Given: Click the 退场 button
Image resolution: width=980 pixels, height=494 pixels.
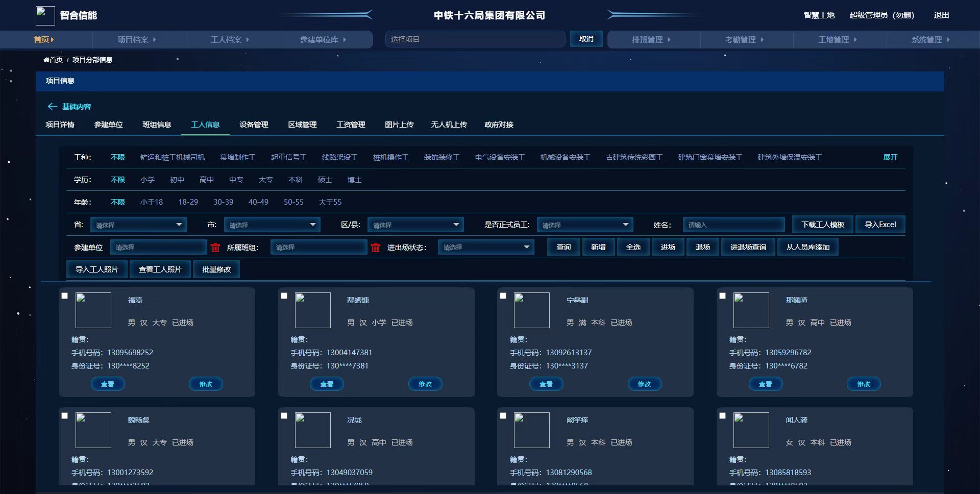Looking at the screenshot, I should pyautogui.click(x=702, y=247).
